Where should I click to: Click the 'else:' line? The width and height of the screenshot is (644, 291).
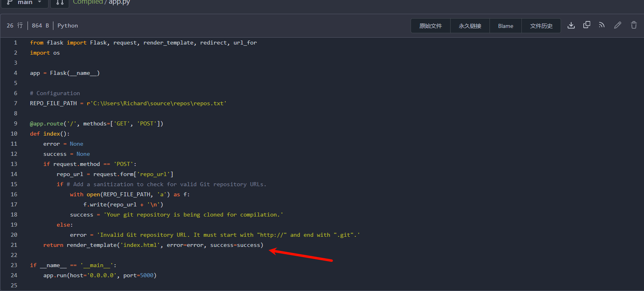pyautogui.click(x=65, y=225)
